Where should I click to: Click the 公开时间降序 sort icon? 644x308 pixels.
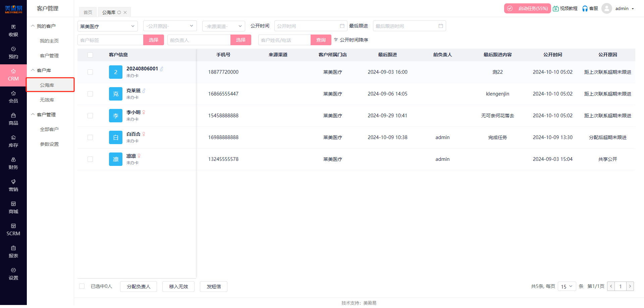pos(336,40)
